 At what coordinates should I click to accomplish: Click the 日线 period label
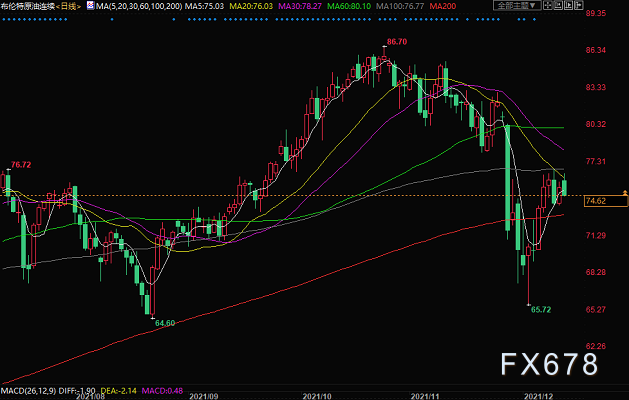tap(68, 6)
